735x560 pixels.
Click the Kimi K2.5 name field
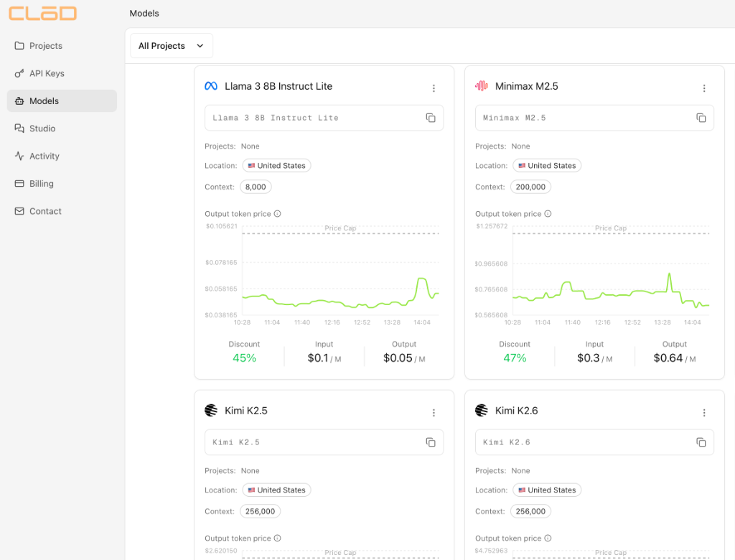(324, 442)
